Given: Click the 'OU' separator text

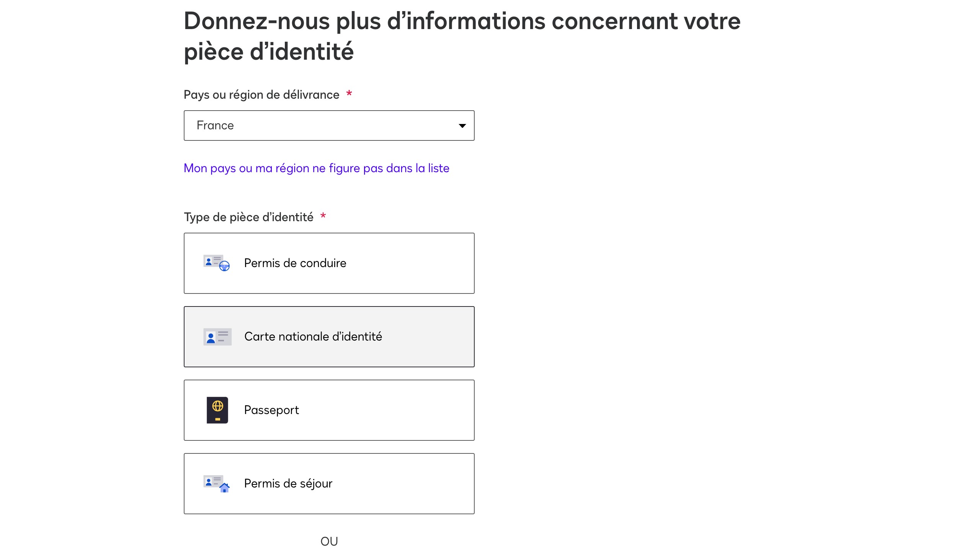Looking at the screenshot, I should [329, 541].
